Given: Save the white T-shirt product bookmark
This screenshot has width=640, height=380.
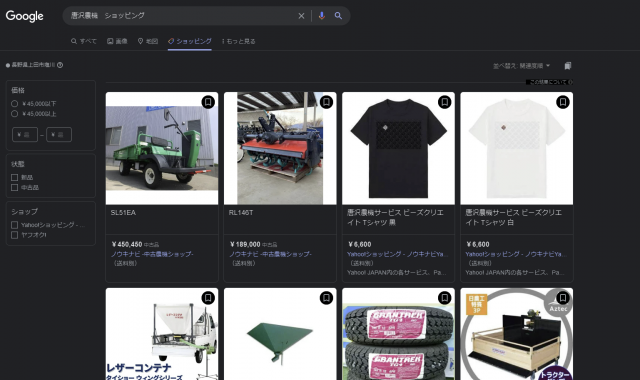Looking at the screenshot, I should coord(563,102).
